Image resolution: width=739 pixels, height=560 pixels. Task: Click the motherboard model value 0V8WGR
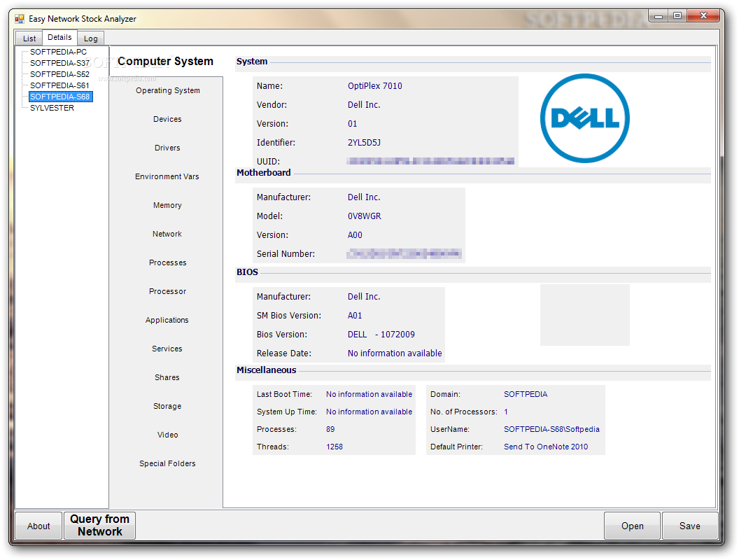tap(365, 216)
